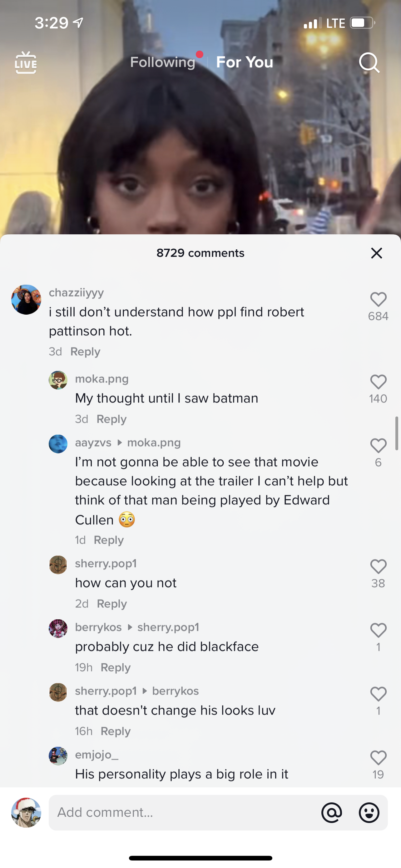Open chazziiyyy's profile picture
The width and height of the screenshot is (401, 868).
(26, 300)
